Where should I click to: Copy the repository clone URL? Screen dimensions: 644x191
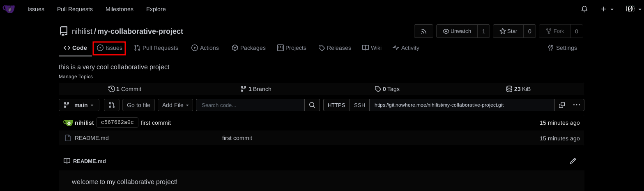[x=561, y=105]
